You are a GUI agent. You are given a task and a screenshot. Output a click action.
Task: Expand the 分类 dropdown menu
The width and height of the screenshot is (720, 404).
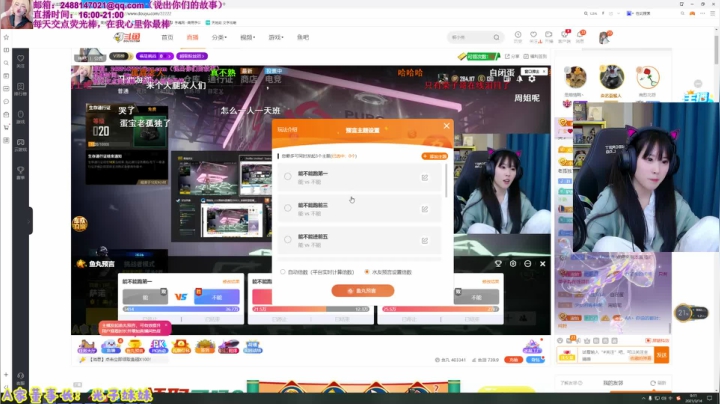coord(219,37)
